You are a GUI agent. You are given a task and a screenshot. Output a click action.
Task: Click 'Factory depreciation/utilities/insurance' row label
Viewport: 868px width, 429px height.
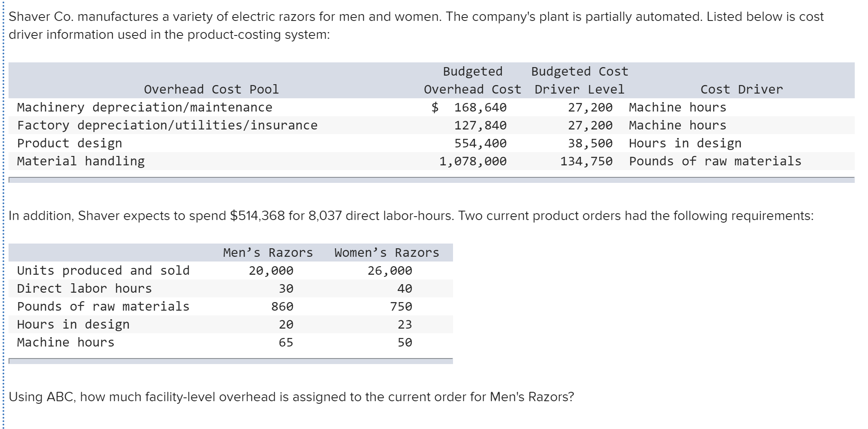pyautogui.click(x=167, y=125)
